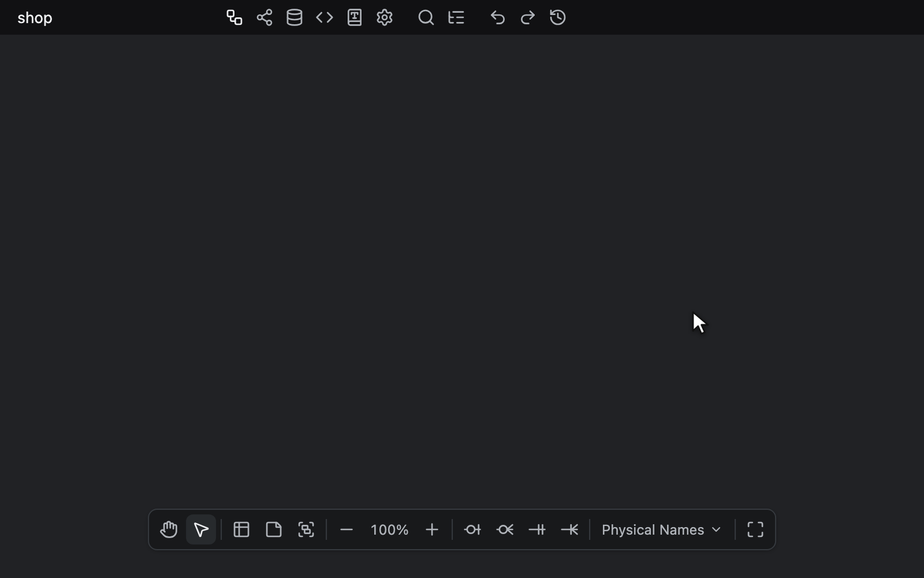The image size is (924, 578).
Task: Redo the last action
Action: coord(528,18)
